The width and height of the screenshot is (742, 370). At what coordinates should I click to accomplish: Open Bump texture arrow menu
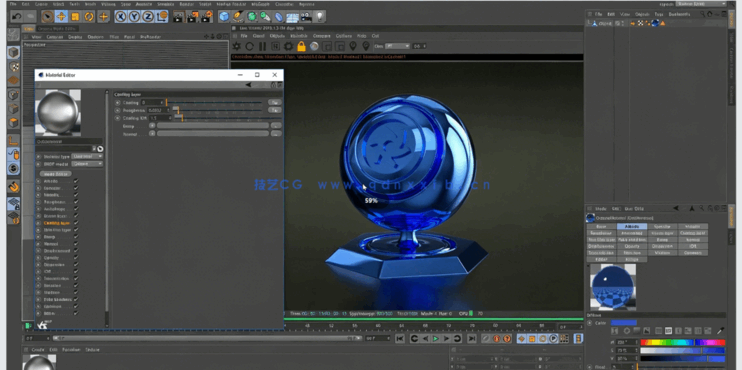pyautogui.click(x=152, y=126)
